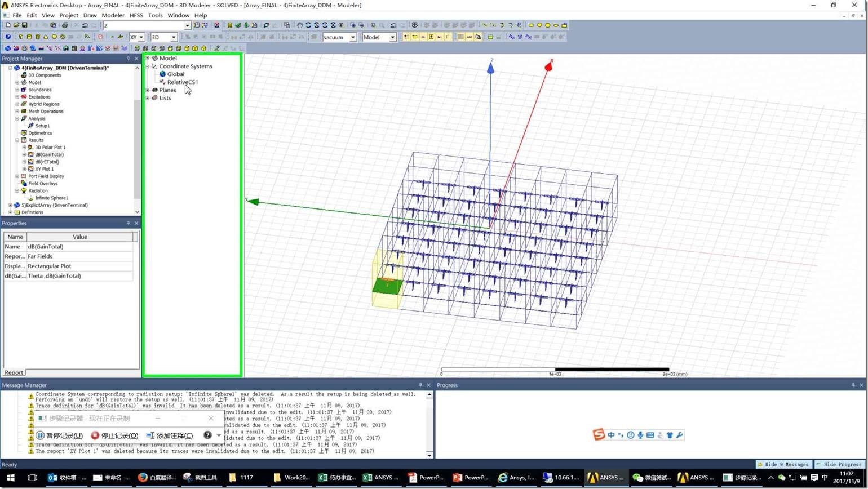
Task: Toggle Hide Progress in status bar
Action: pos(839,465)
